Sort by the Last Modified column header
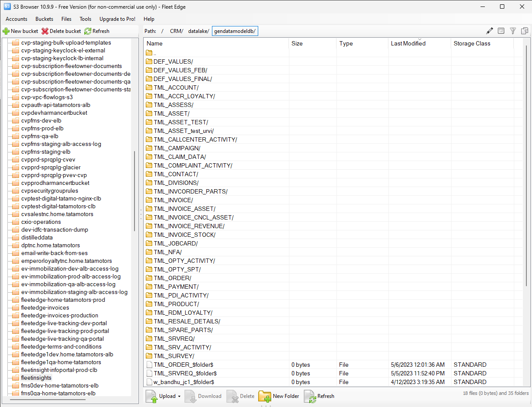Image resolution: width=532 pixels, height=407 pixels. (408, 43)
